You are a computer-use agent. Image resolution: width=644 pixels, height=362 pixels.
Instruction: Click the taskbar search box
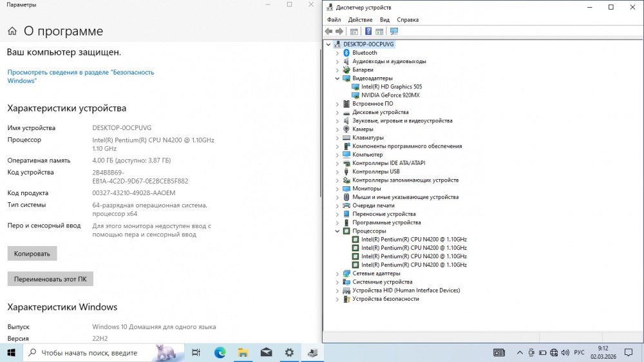pyautogui.click(x=104, y=352)
